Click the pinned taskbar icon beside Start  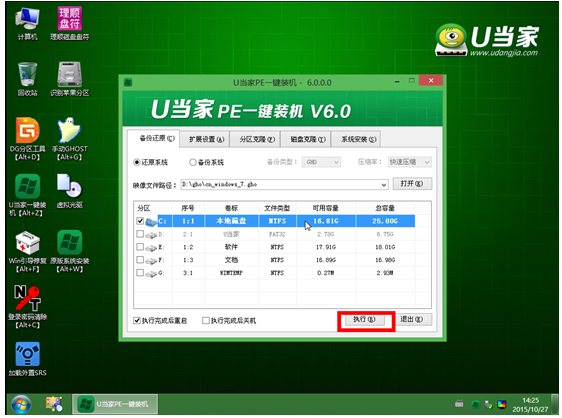point(54,404)
